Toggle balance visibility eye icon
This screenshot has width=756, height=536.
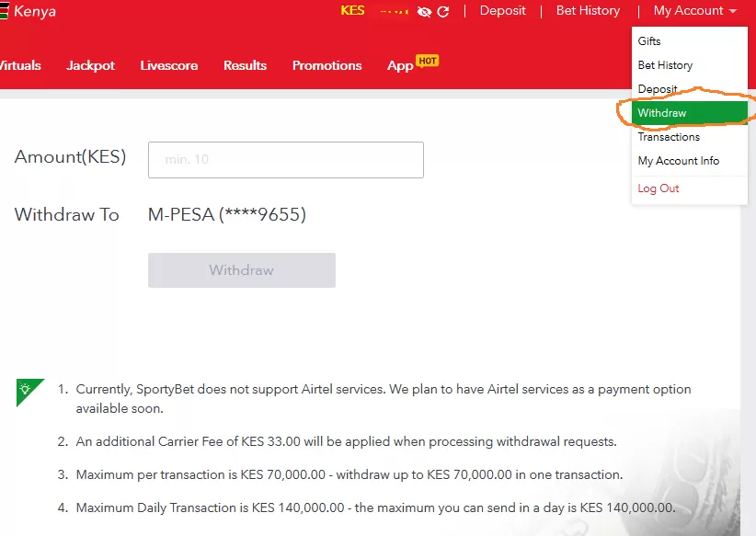point(424,12)
